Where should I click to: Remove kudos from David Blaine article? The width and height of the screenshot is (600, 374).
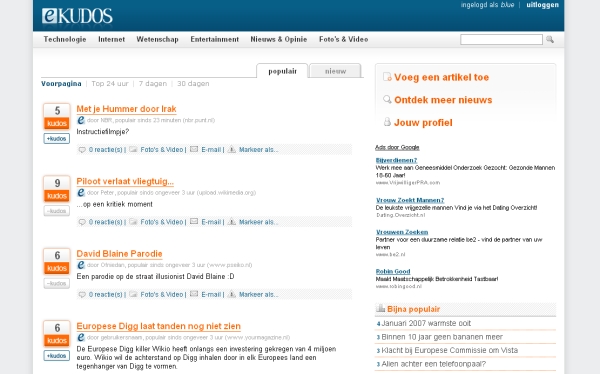(x=57, y=283)
